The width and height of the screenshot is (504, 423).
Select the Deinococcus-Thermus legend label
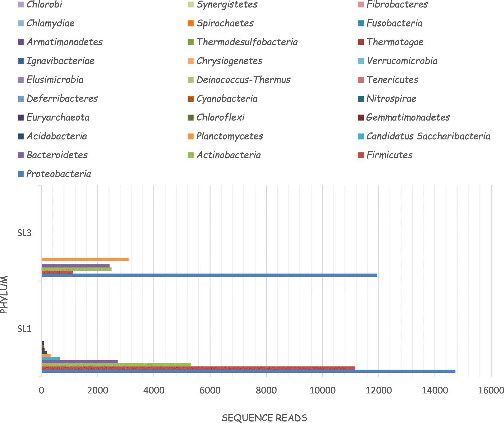click(x=243, y=80)
